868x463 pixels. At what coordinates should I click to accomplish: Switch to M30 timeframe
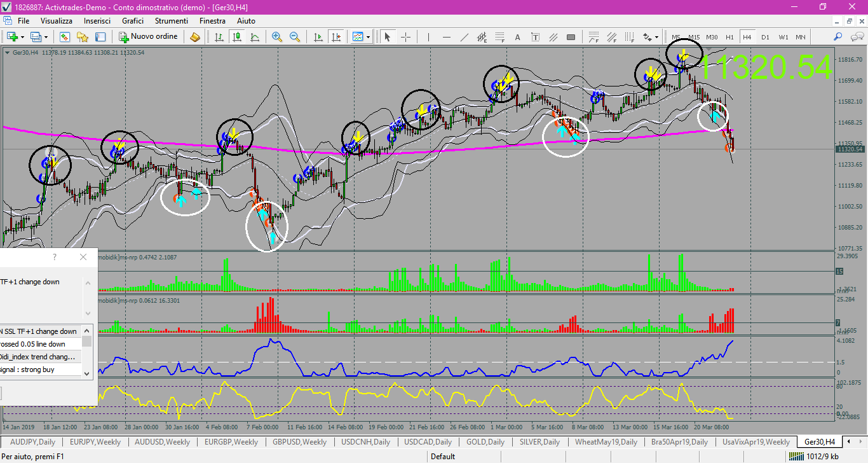(x=712, y=37)
